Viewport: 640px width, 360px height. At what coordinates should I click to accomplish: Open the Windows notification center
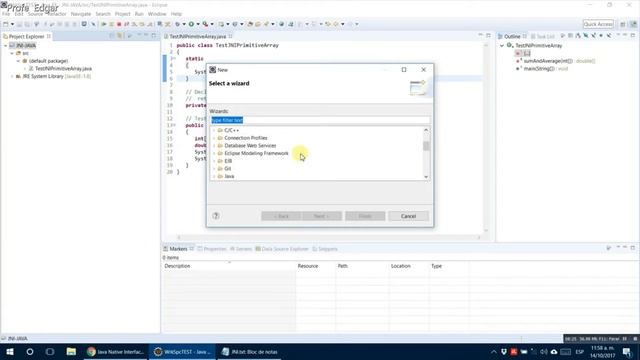pos(627,351)
